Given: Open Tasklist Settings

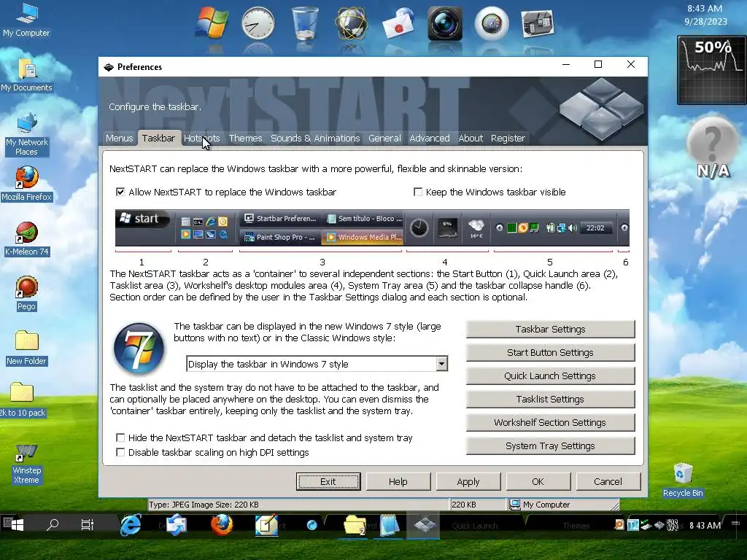Looking at the screenshot, I should tap(550, 399).
